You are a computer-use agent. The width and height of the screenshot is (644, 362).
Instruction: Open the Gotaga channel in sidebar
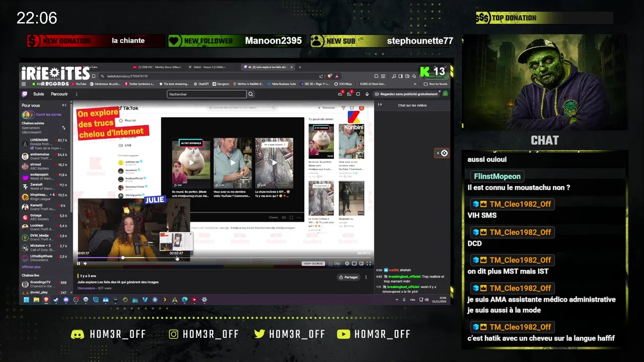click(44, 217)
